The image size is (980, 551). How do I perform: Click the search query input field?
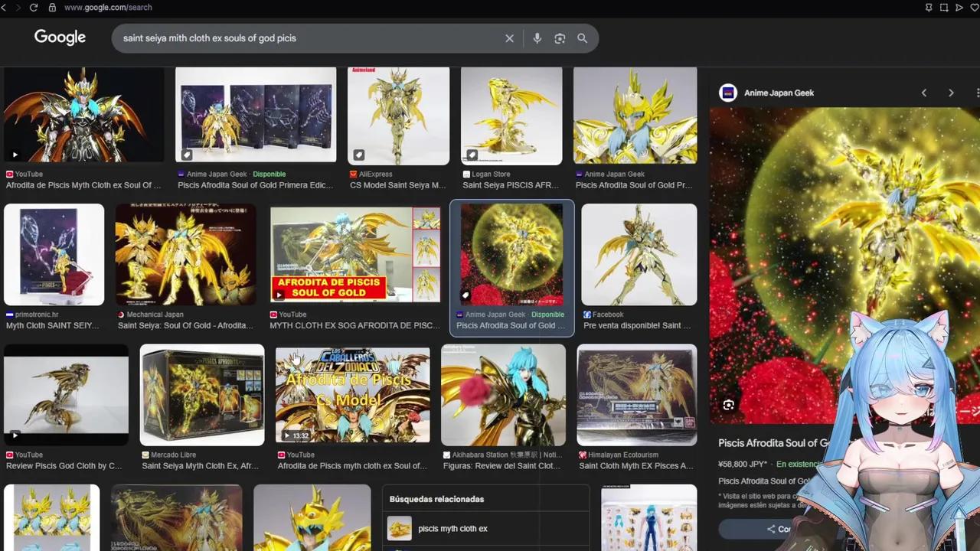pos(306,38)
